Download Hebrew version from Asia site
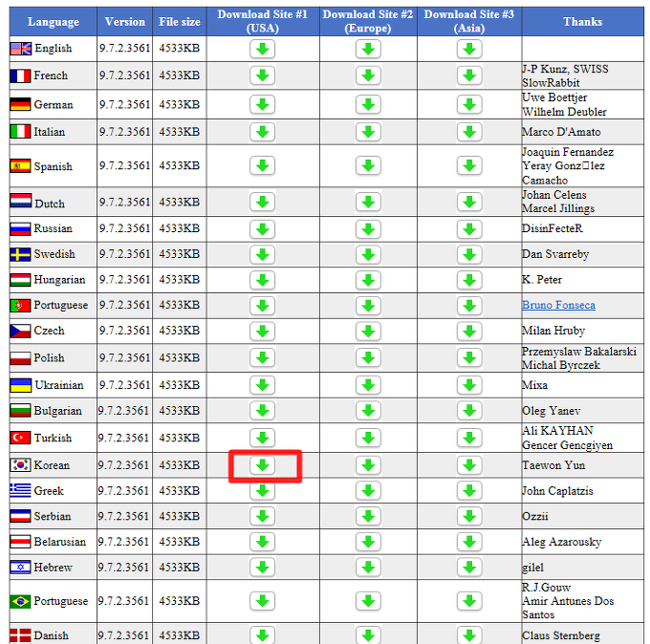The height and width of the screenshot is (644, 650). pos(469,568)
